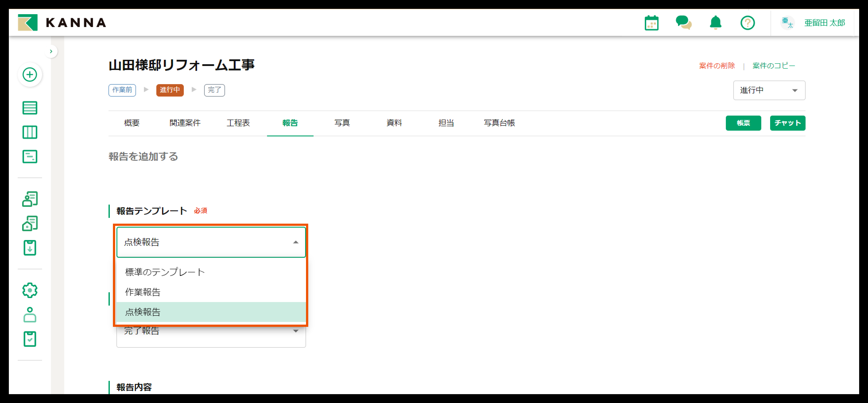The width and height of the screenshot is (868, 403).
Task: Open the list view sidebar icon
Action: click(x=30, y=108)
